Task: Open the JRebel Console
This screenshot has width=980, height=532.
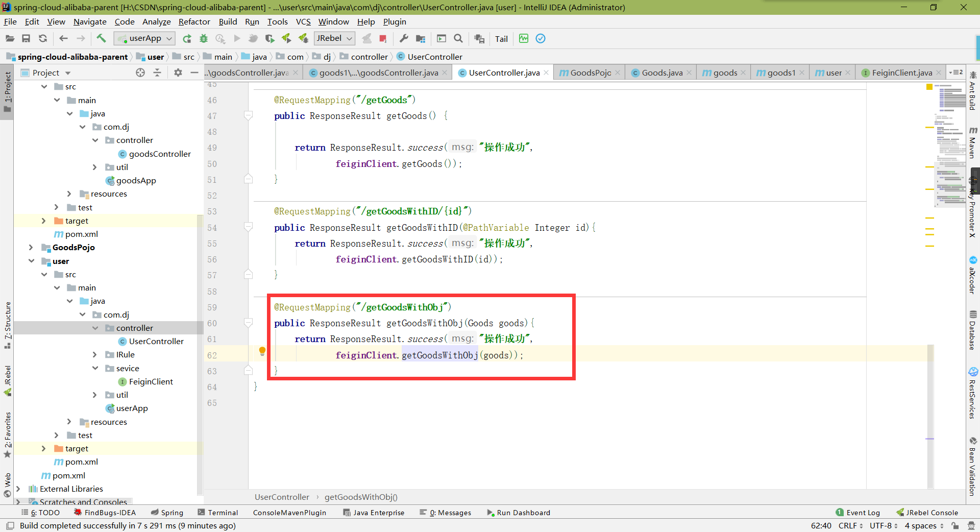Action: point(927,513)
